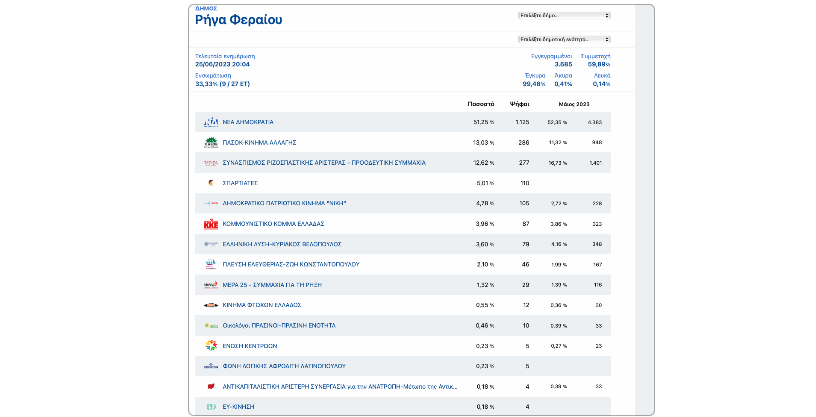The width and height of the screenshot is (816, 417).
Task: Open the ΝΕΑ ΔΗΜΟΚΡΑΤΙΑ party link
Action: coord(248,122)
